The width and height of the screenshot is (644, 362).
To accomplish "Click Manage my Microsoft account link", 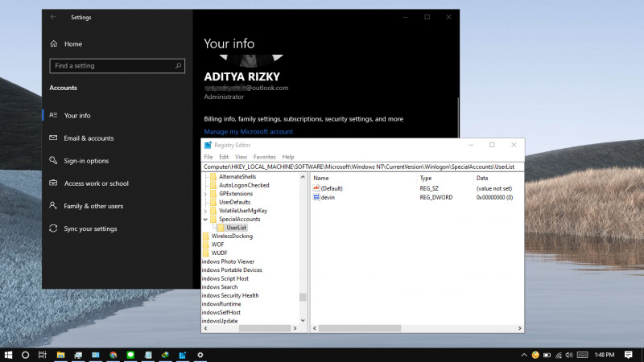I will [249, 132].
